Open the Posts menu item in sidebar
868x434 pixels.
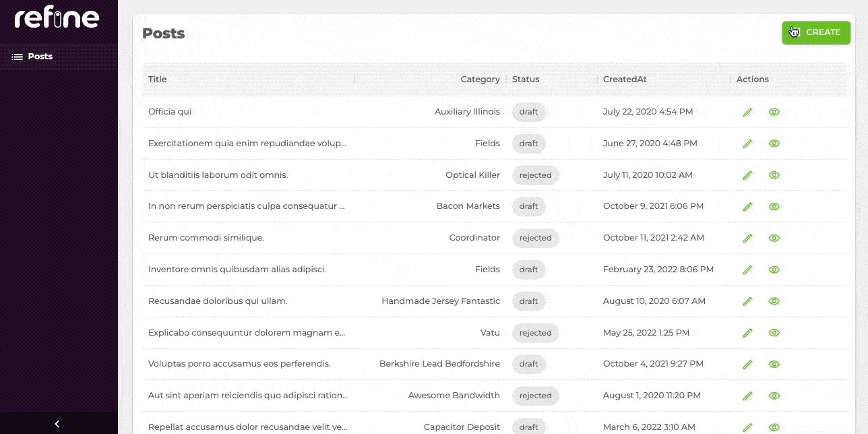tap(40, 57)
